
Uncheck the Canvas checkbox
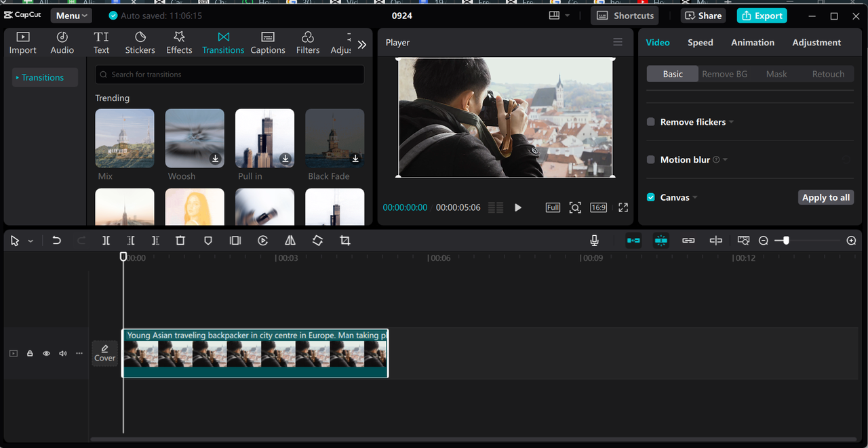[x=651, y=197]
